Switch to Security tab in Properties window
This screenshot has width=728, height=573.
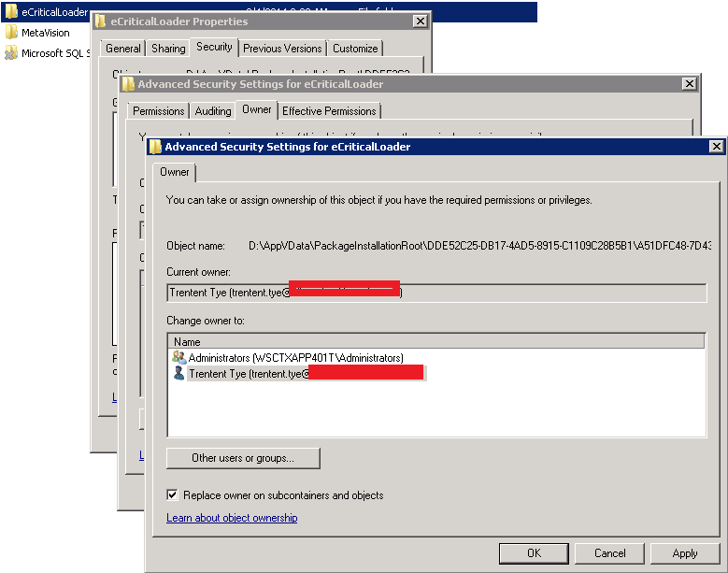pos(214,47)
